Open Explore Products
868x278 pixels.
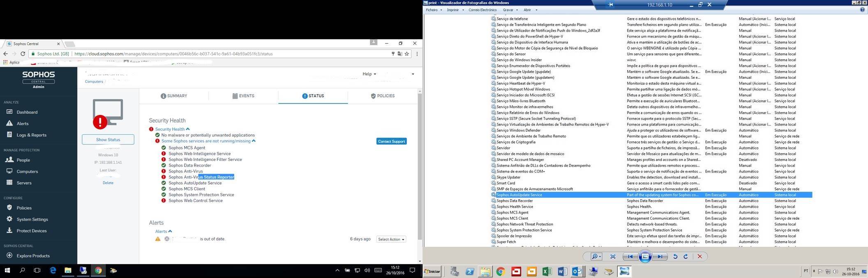(x=33, y=256)
